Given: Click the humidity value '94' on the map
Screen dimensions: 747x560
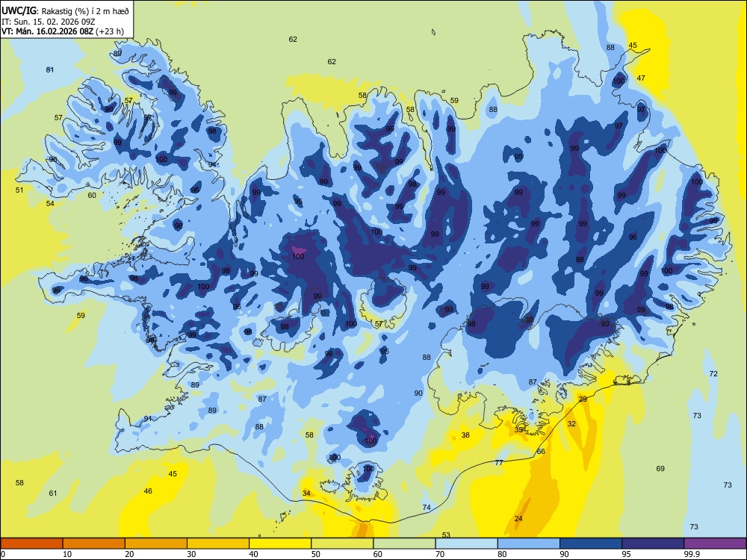Looking at the screenshot, I should pyautogui.click(x=212, y=165).
